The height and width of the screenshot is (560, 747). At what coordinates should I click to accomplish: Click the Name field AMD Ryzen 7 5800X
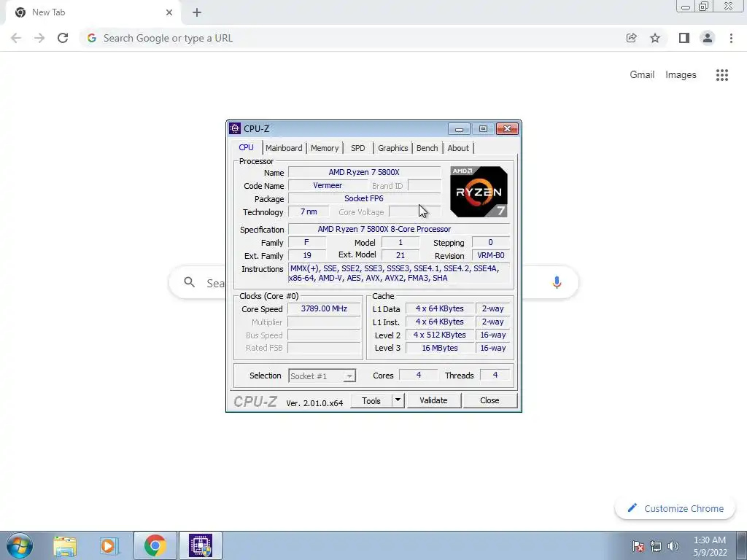point(364,172)
